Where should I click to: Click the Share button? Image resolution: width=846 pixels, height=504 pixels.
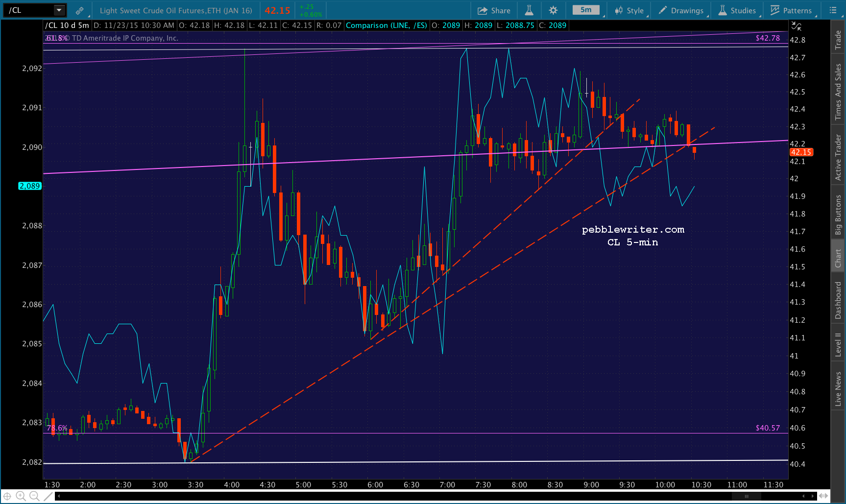click(494, 10)
